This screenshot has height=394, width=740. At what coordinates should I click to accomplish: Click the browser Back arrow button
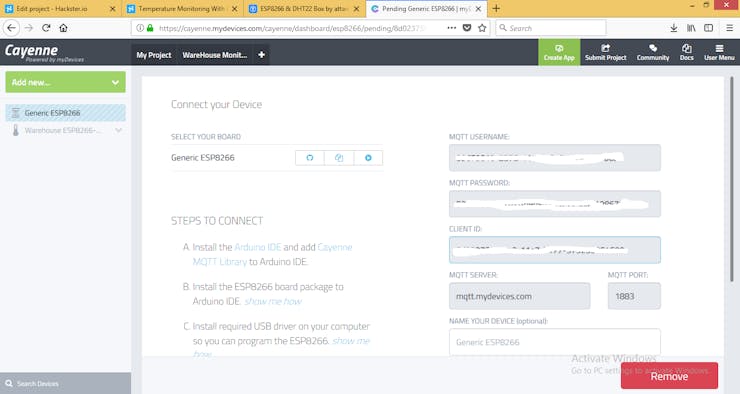coord(11,28)
